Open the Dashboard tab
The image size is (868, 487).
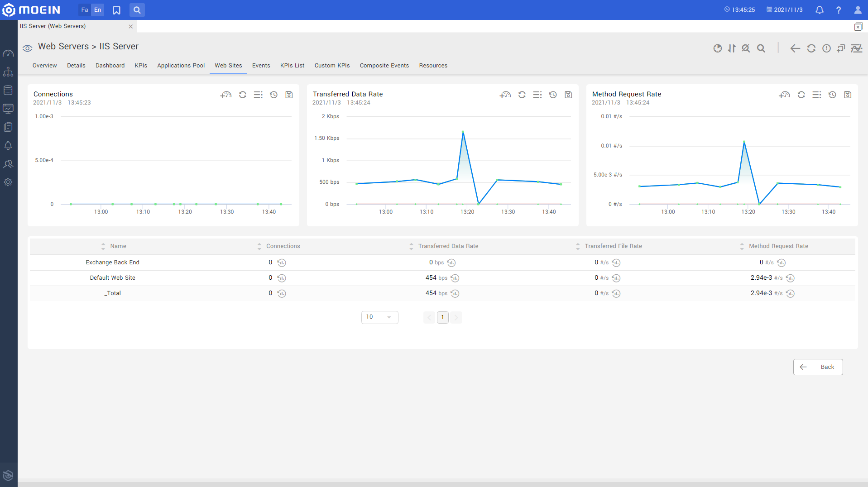click(x=110, y=66)
